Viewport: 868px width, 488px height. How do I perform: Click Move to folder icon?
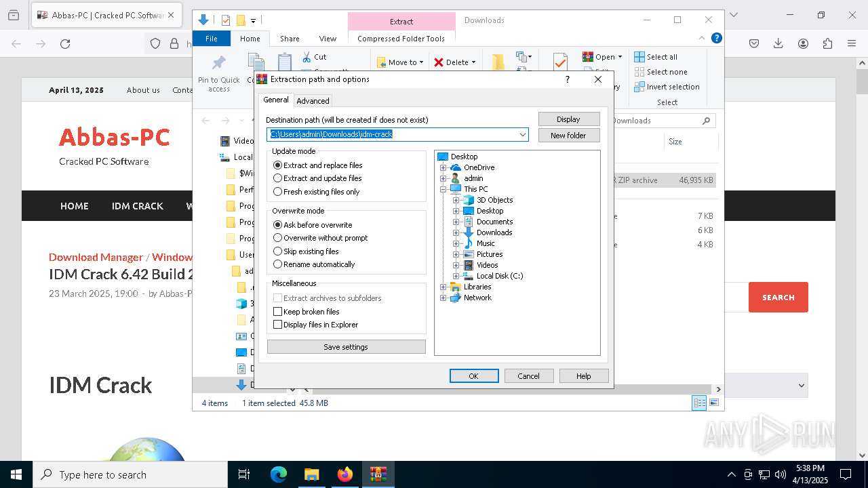(x=382, y=62)
